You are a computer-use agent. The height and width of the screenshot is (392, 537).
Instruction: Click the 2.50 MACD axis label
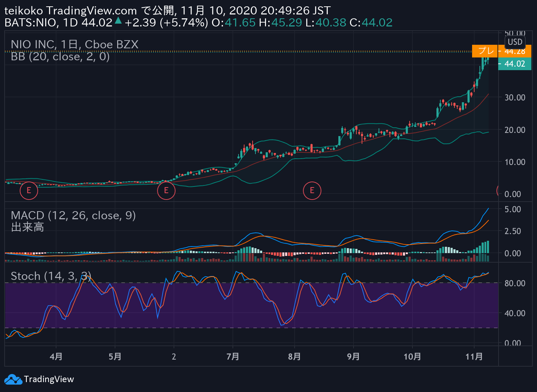point(513,231)
